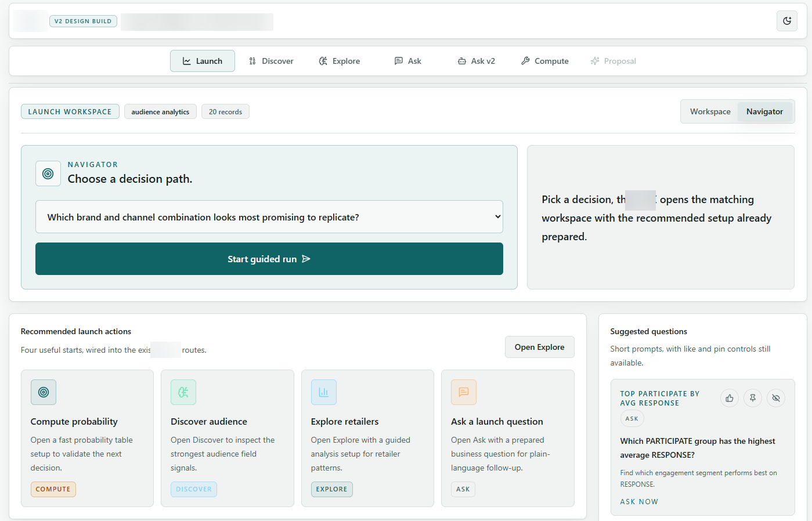Click the Explore retailers chart icon
The image size is (812, 521).
click(324, 392)
